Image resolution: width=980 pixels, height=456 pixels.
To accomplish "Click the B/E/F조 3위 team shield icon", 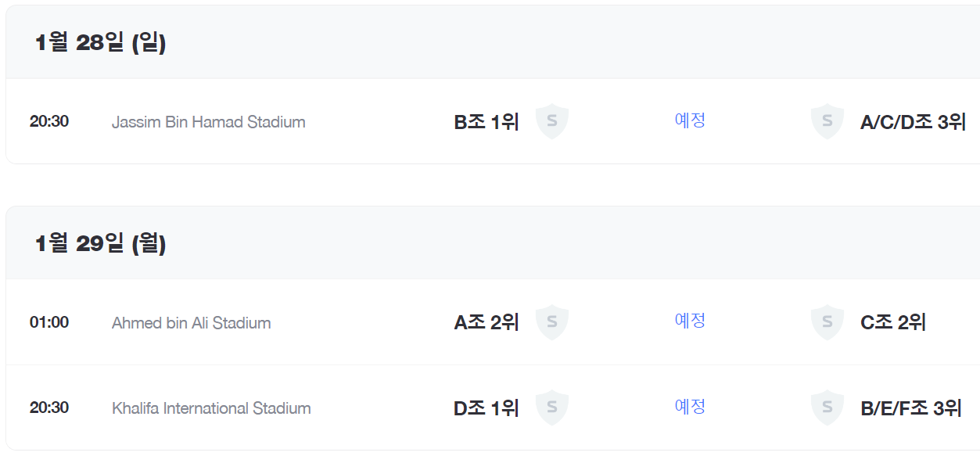I will pyautogui.click(x=827, y=408).
